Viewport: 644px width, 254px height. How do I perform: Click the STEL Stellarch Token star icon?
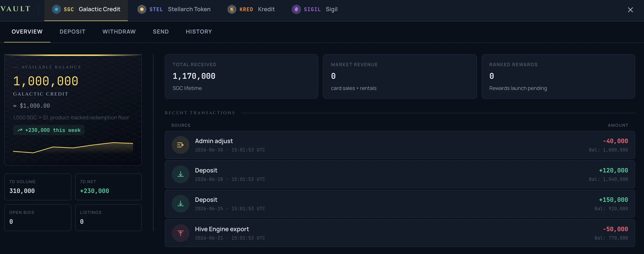point(142,10)
